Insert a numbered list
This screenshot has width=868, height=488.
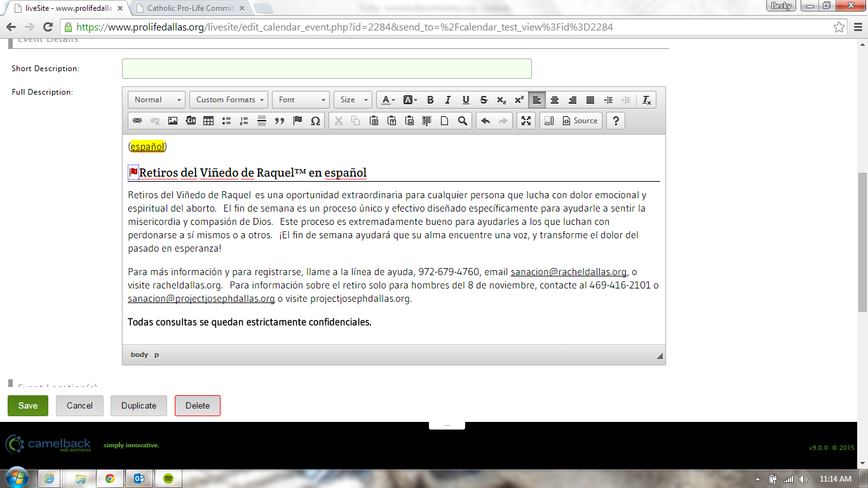(243, 121)
